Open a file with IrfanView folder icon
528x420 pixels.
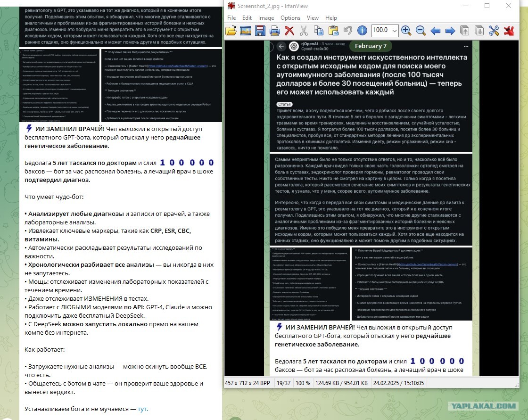coord(231,31)
